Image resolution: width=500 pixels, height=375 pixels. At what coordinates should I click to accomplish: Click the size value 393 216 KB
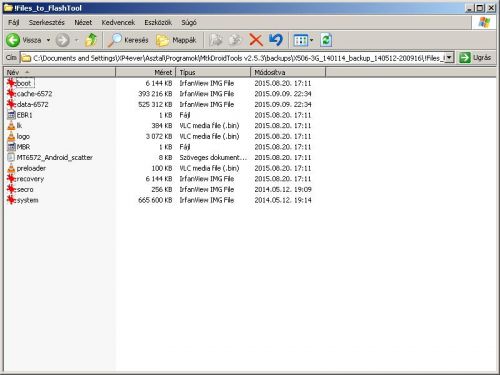coord(155,94)
